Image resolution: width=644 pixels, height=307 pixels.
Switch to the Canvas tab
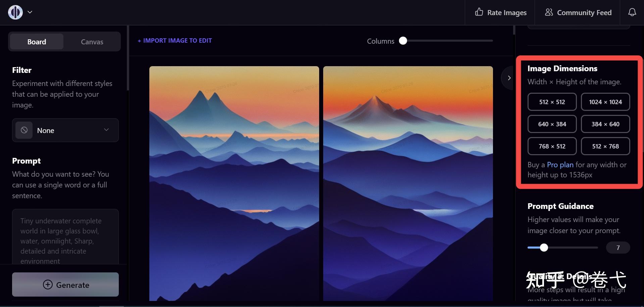[x=92, y=42]
